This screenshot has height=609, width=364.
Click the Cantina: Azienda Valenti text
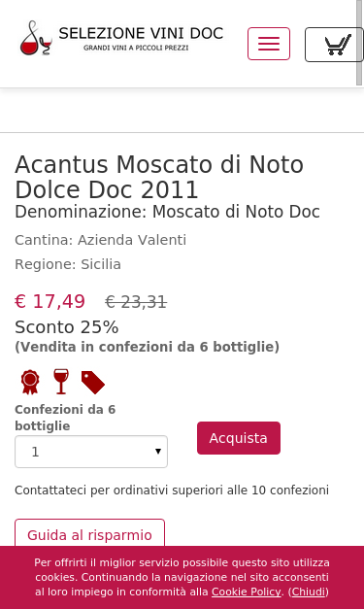(101, 240)
